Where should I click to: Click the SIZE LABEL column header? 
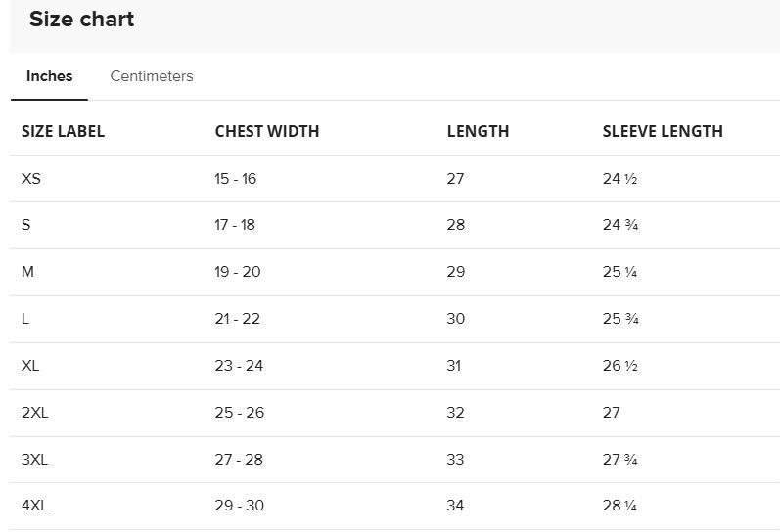(64, 131)
